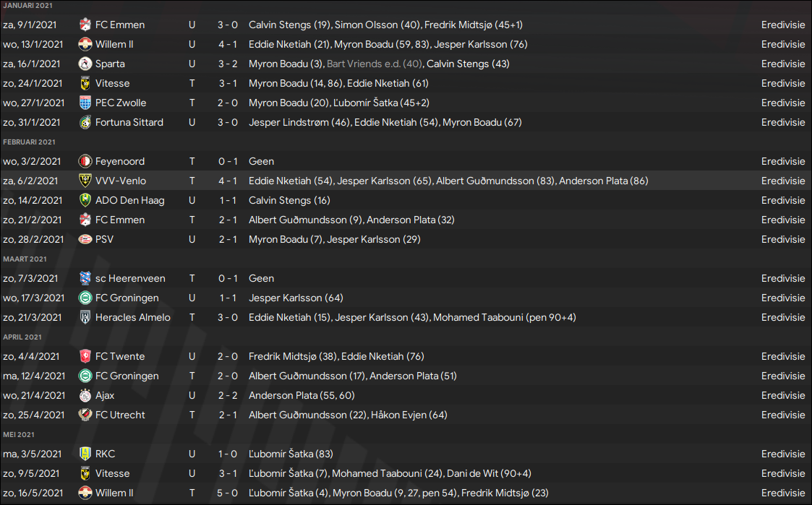The height and width of the screenshot is (505, 812).
Task: Select the wo, 17/3/2021 FC Groningen fixture
Action: (127, 298)
